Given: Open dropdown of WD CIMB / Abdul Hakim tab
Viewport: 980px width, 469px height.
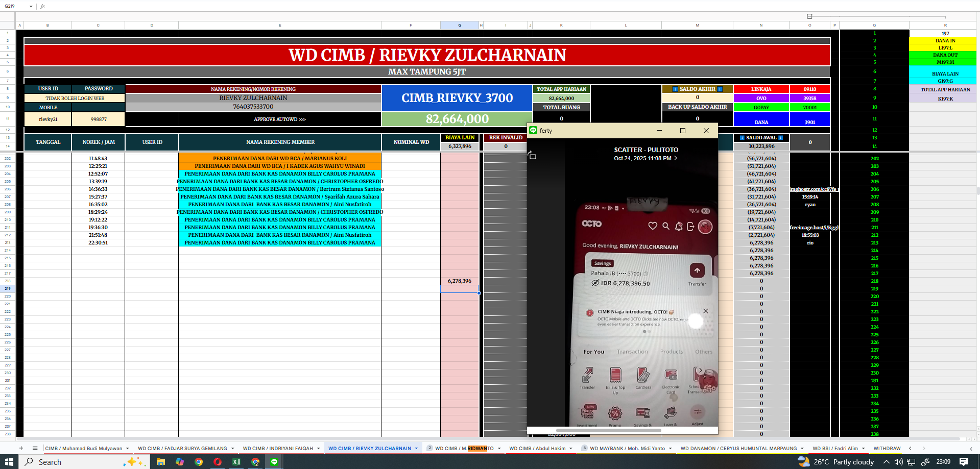Looking at the screenshot, I should click(x=570, y=449).
